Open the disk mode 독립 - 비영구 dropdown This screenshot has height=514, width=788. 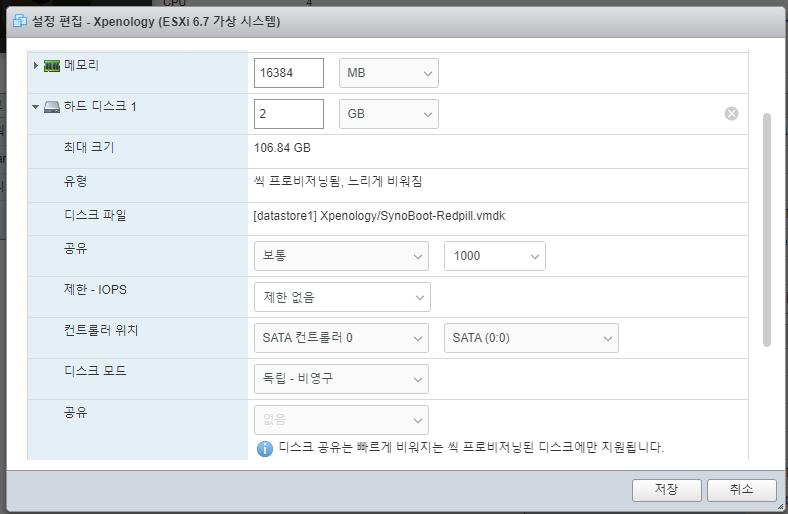point(341,379)
